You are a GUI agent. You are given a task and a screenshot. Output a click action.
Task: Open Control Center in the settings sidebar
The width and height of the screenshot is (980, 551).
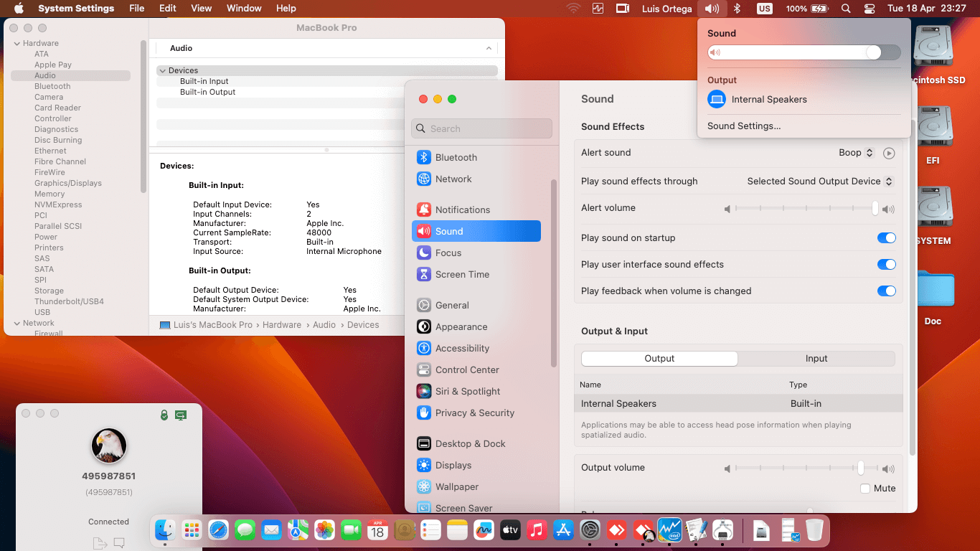(x=476, y=369)
